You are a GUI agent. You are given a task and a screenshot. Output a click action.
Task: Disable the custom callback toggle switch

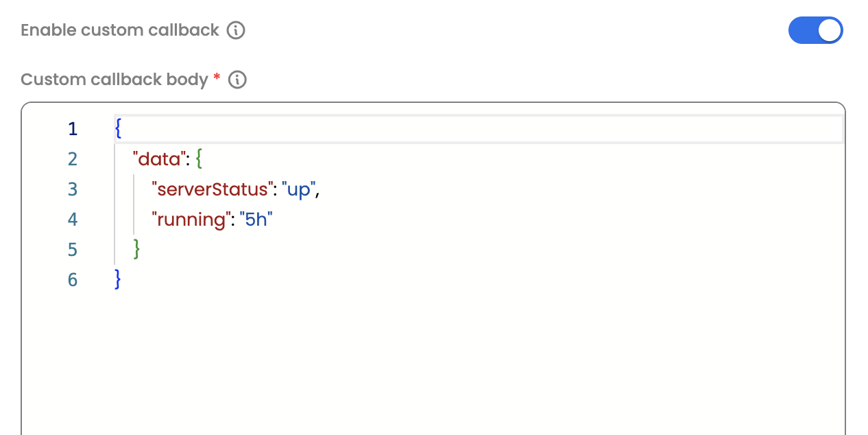(x=815, y=30)
